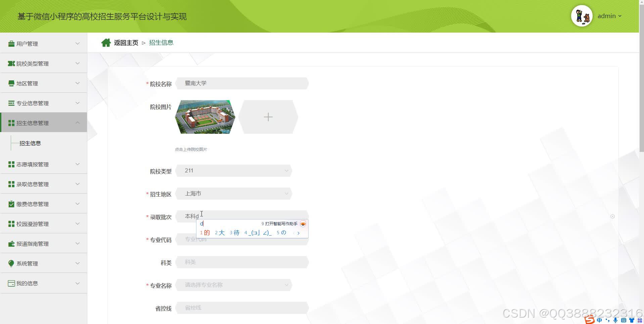Open the 校园漫游管理 menu
The height and width of the screenshot is (324, 644).
(x=44, y=224)
